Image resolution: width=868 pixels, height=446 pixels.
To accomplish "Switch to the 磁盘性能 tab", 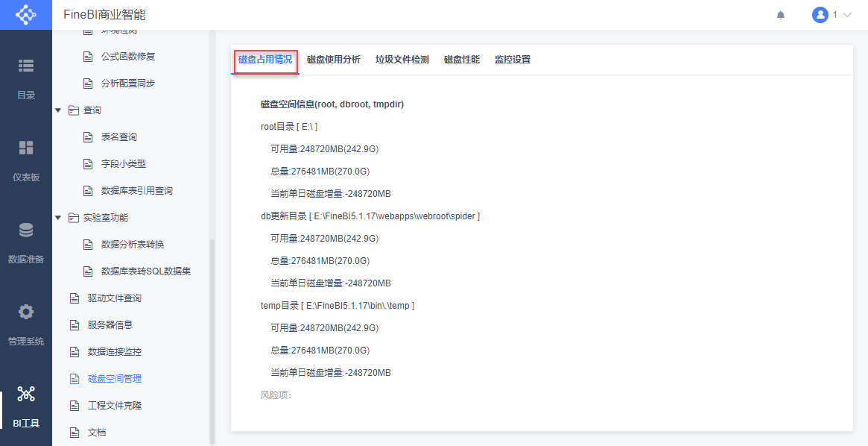I will 462,59.
